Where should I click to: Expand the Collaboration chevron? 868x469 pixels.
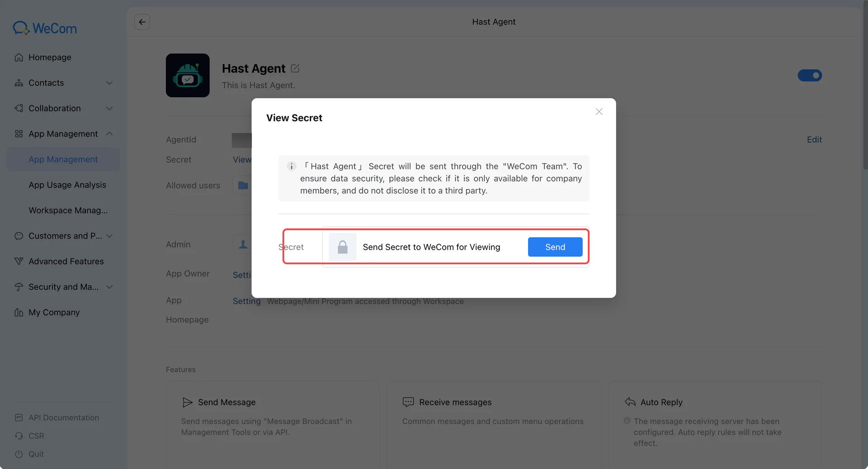point(109,108)
